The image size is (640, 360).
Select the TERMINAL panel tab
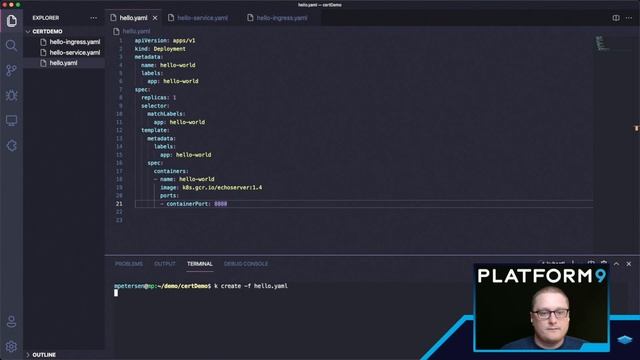point(200,264)
